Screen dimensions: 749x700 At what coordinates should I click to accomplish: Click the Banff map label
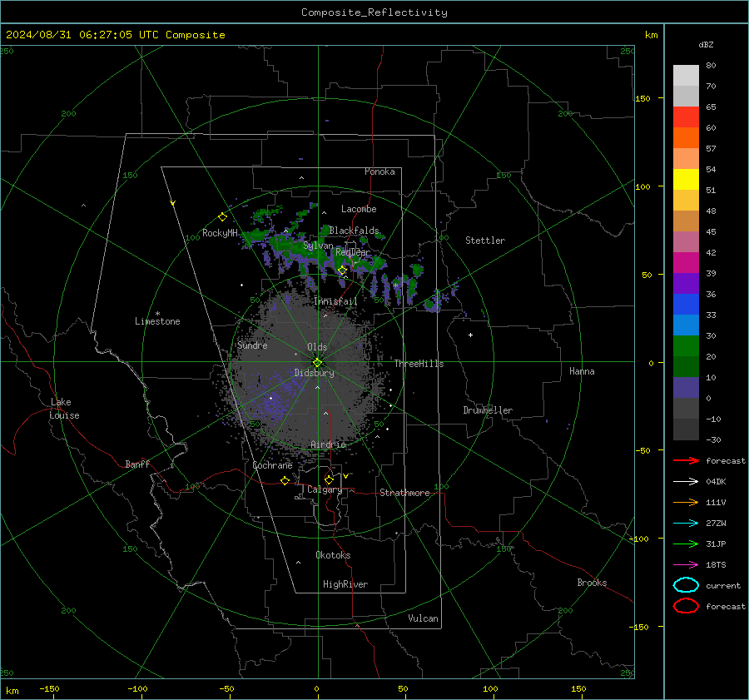point(137,464)
